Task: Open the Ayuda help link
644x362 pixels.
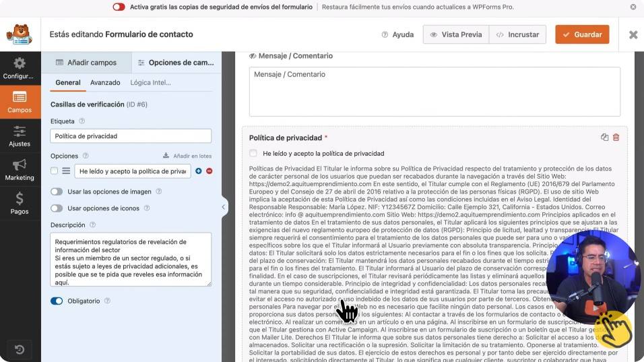Action: 397,34
